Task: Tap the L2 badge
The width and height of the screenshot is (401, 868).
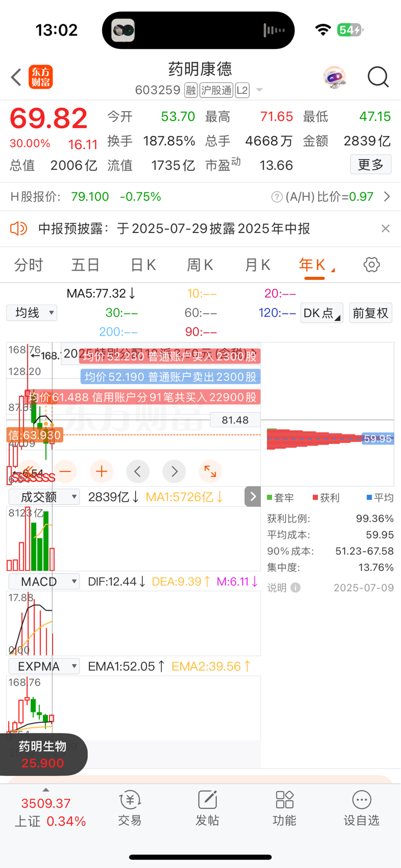Action: [x=242, y=90]
